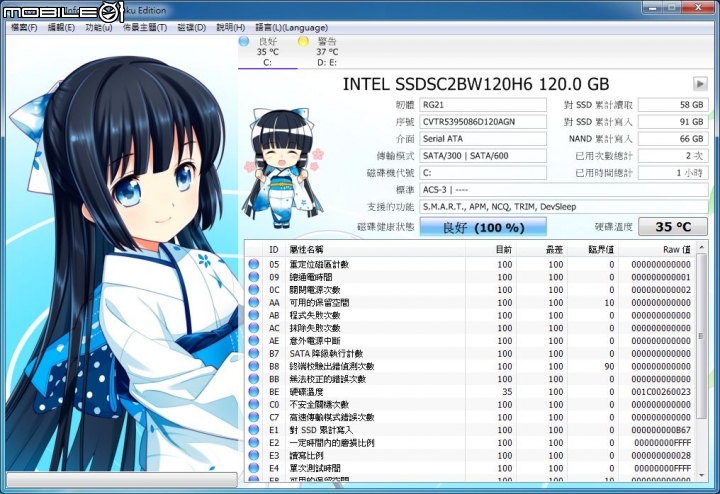Click the power-on hours value 1 小時
This screenshot has width=720, height=494.
click(x=673, y=173)
